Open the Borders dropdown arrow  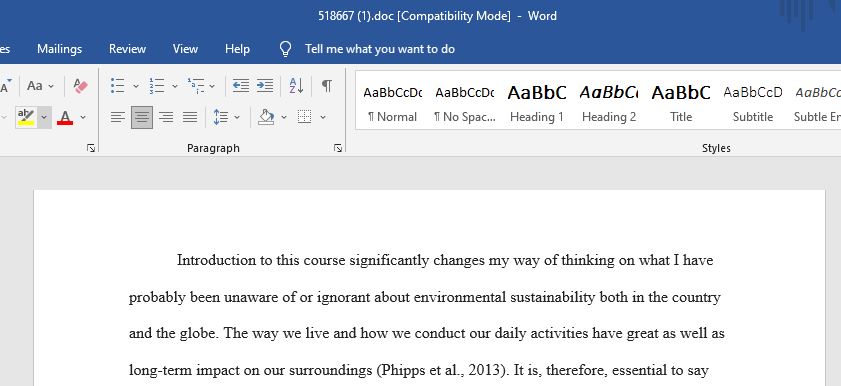[323, 117]
